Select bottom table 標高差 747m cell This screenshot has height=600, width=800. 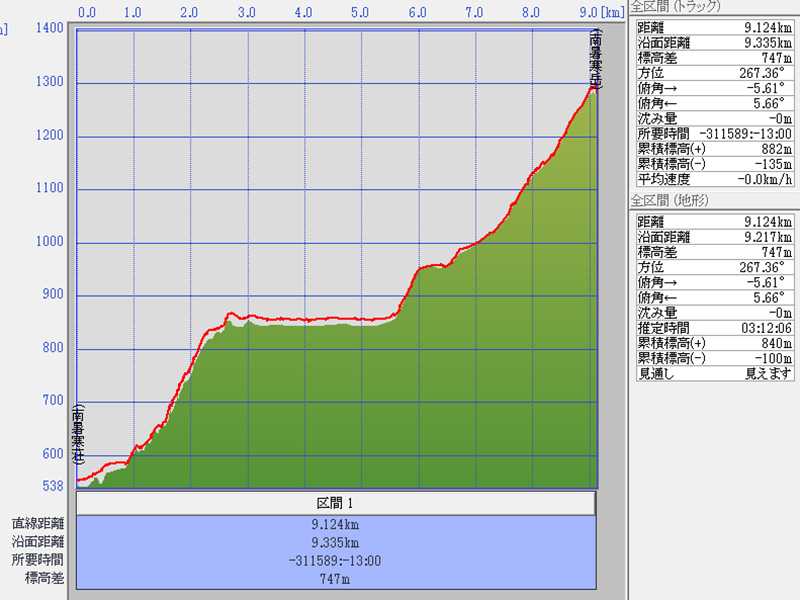(x=335, y=579)
